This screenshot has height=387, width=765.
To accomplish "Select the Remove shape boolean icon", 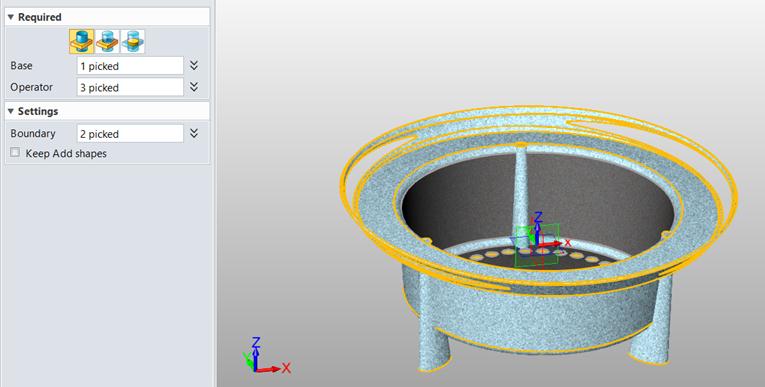I will pyautogui.click(x=107, y=41).
